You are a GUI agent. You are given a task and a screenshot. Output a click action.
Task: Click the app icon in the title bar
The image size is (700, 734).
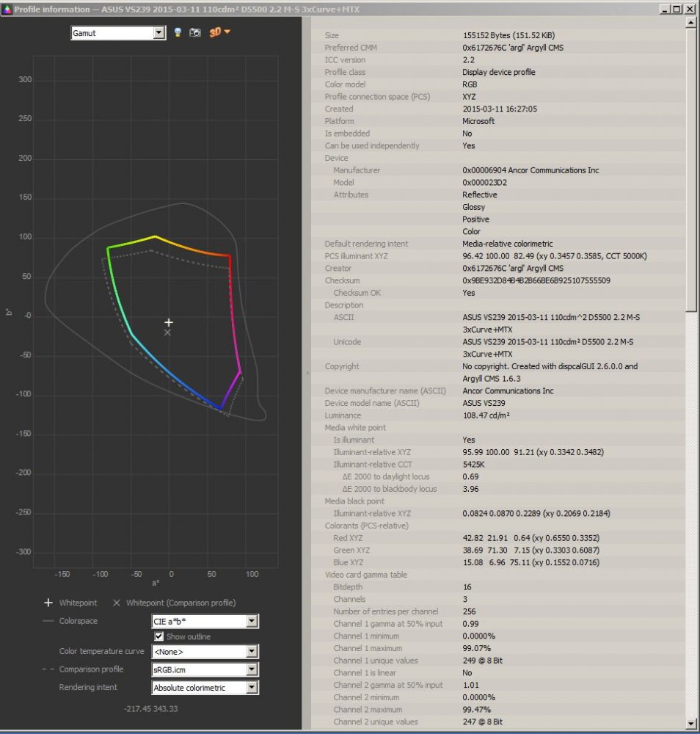[7, 9]
